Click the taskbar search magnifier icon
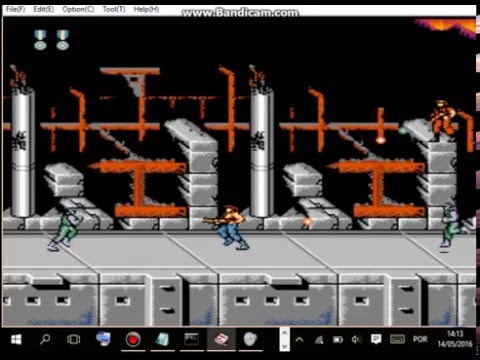Screen dimensions: 480x360 pos(45,340)
